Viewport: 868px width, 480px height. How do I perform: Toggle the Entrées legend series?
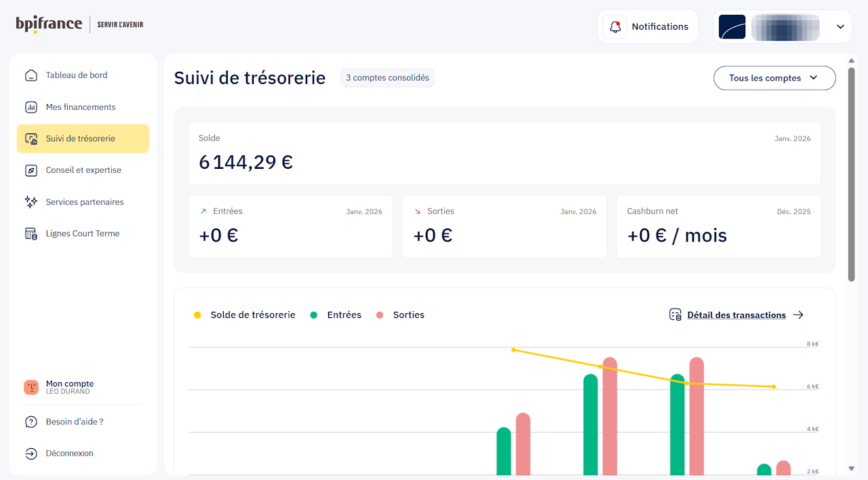(x=336, y=315)
